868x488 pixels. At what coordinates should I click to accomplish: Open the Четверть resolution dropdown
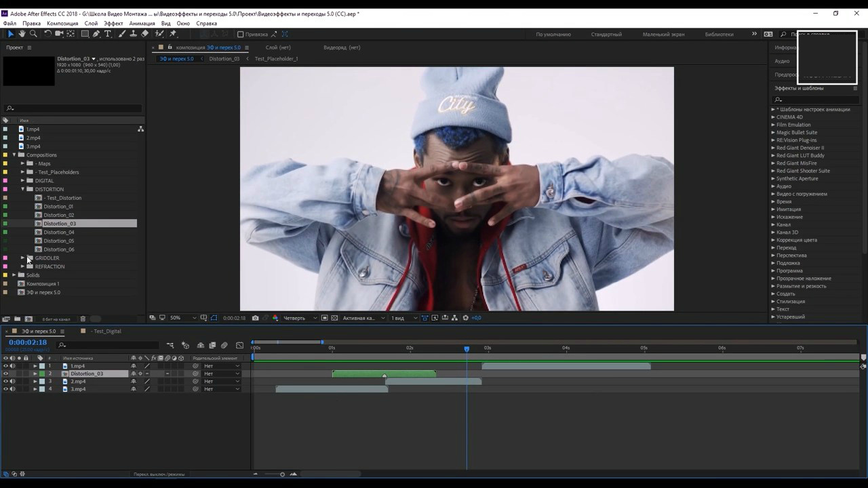tap(299, 318)
